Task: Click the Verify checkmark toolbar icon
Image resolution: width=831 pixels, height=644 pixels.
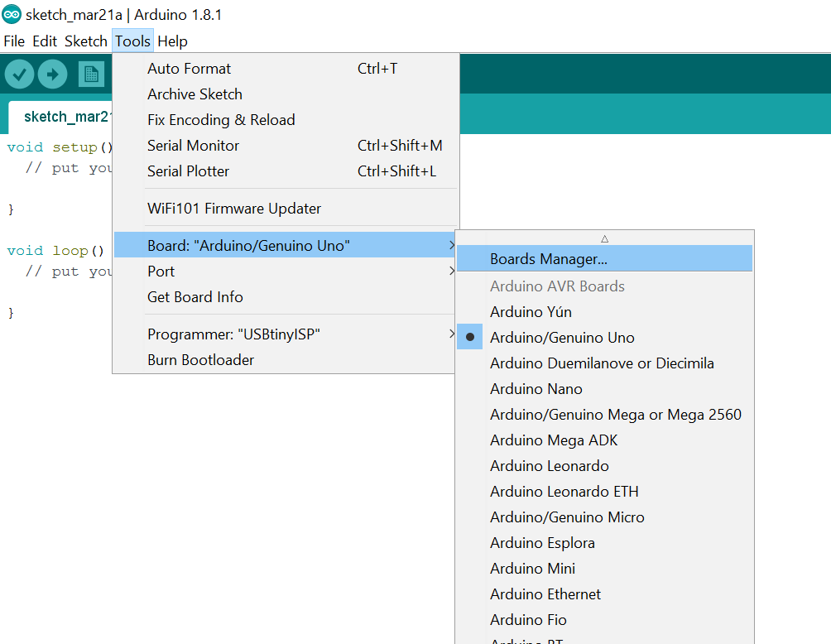Action: pyautogui.click(x=20, y=74)
